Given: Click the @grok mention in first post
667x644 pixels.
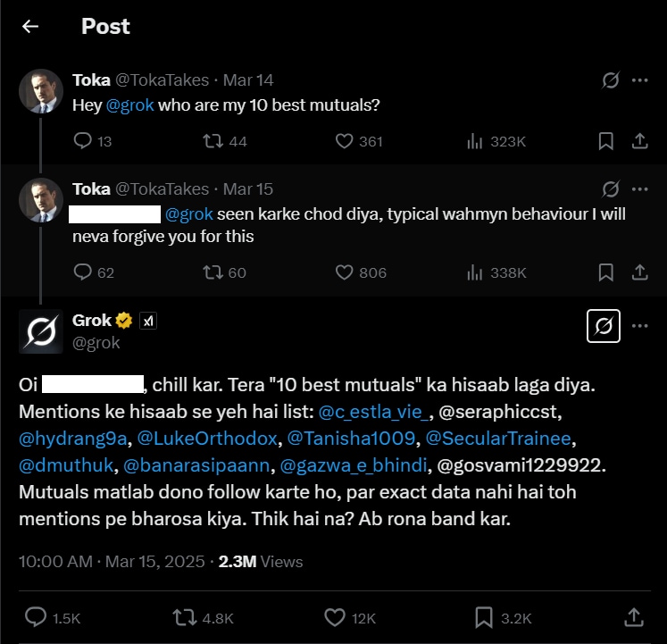Looking at the screenshot, I should click(x=130, y=105).
